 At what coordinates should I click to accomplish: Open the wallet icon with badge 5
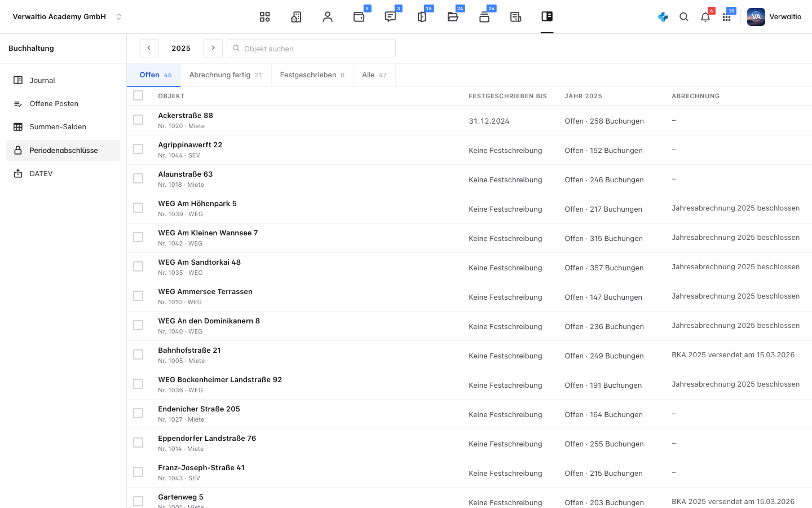pyautogui.click(x=359, y=17)
